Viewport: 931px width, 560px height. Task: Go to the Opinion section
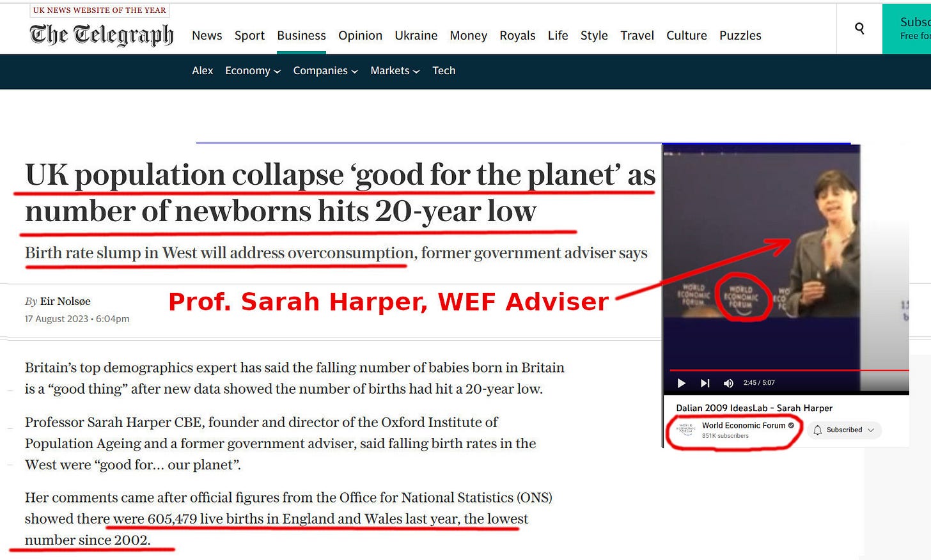coord(360,36)
